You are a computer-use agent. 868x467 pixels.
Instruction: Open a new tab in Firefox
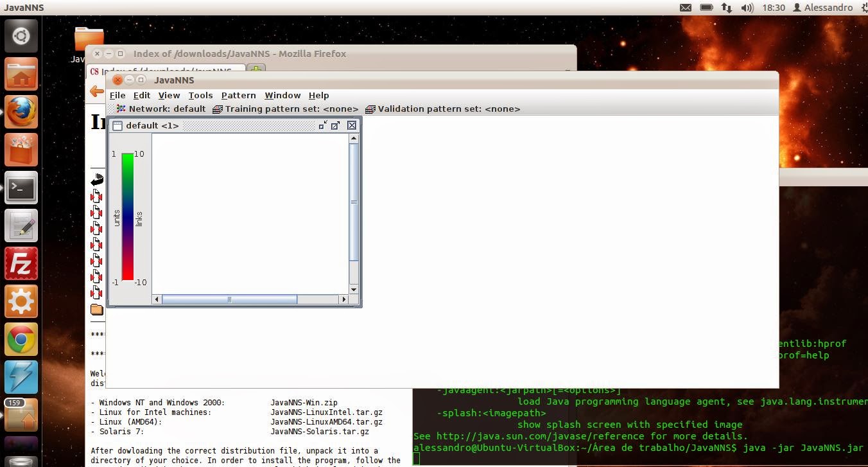(x=256, y=69)
